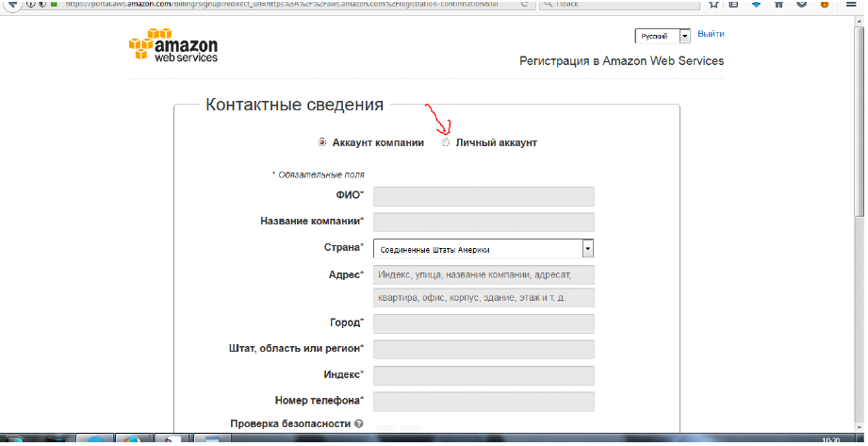Select the Личный аккаунт radio button
The height and width of the screenshot is (446, 868).
[446, 142]
